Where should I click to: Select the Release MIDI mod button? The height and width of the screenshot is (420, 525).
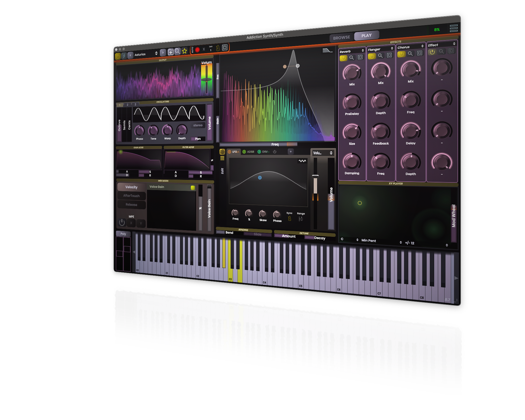tap(131, 205)
